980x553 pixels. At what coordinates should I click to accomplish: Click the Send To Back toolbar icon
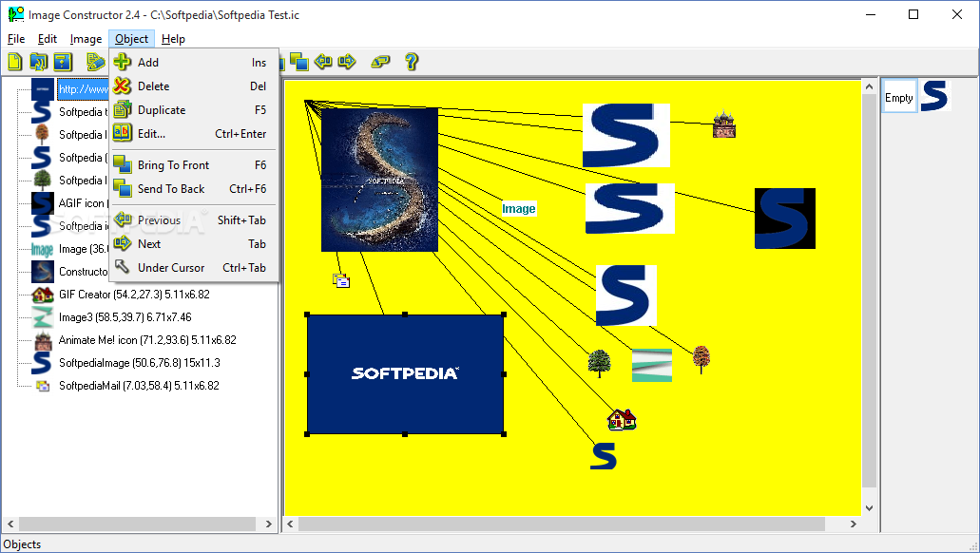(299, 62)
